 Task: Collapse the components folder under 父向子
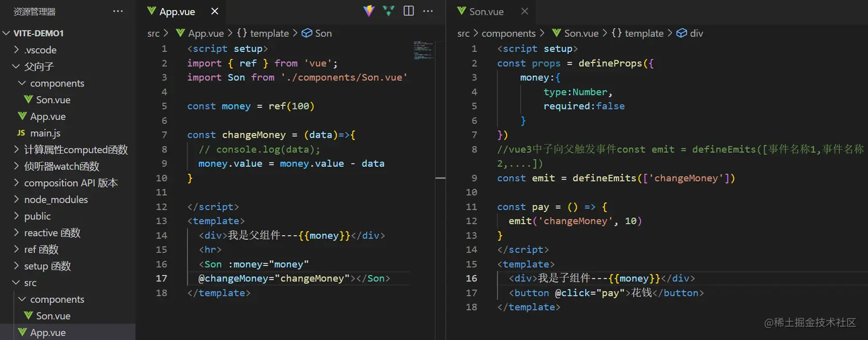68,83
